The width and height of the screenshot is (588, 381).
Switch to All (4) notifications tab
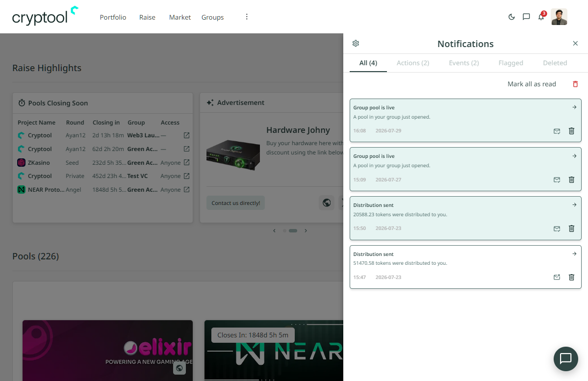click(x=368, y=63)
